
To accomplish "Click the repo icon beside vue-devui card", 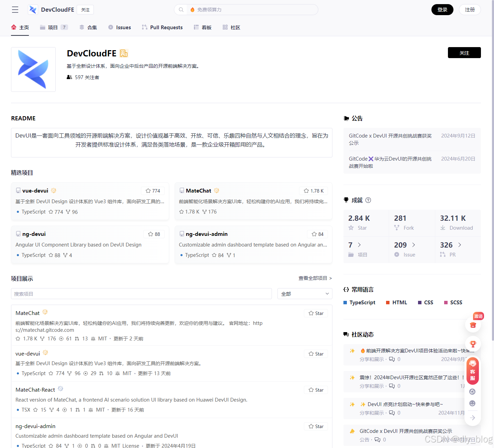I will point(18,191).
